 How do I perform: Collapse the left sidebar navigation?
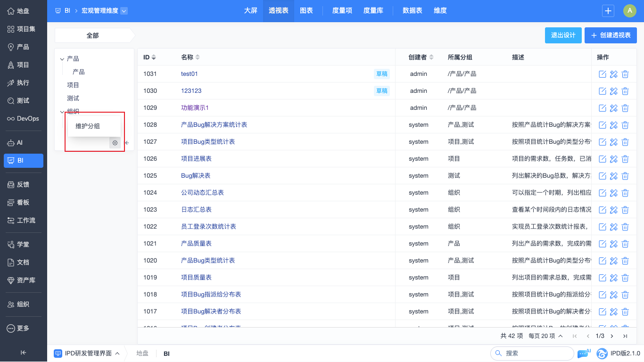[24, 352]
